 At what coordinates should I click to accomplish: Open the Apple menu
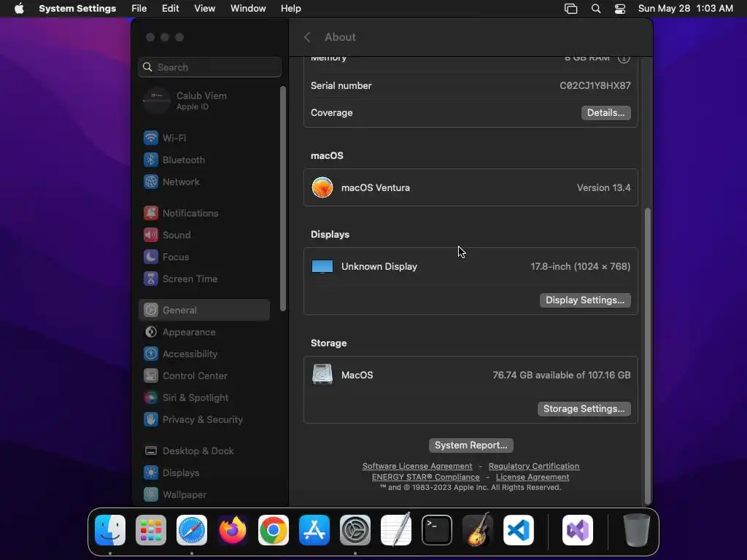coord(19,9)
